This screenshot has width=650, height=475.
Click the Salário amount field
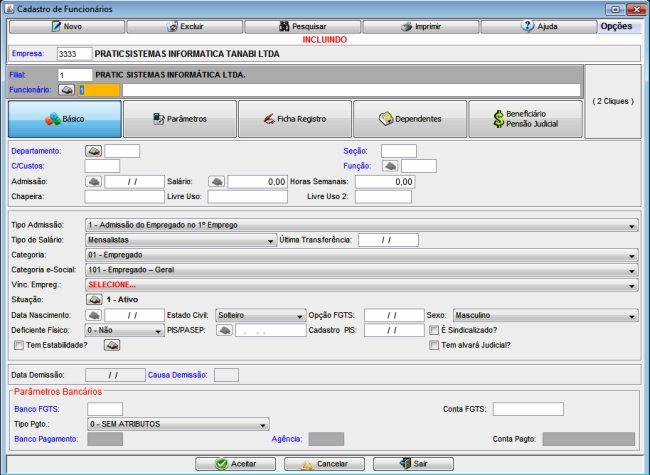[x=257, y=182]
